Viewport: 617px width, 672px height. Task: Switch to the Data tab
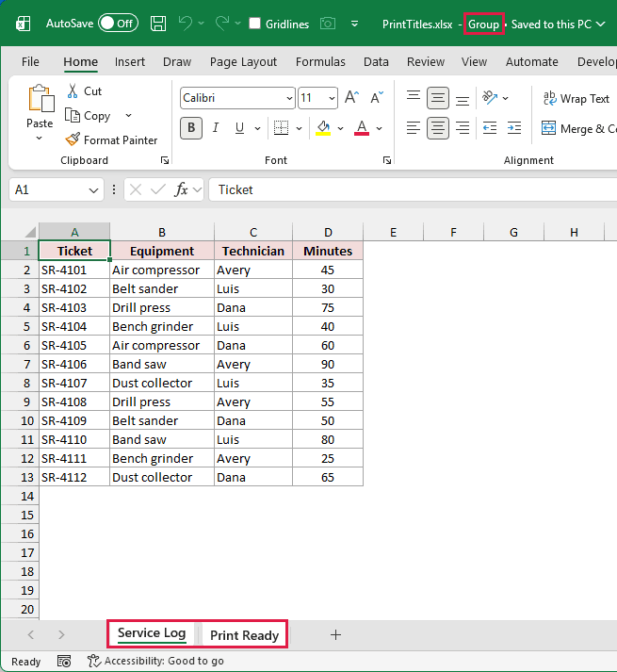pos(376,61)
